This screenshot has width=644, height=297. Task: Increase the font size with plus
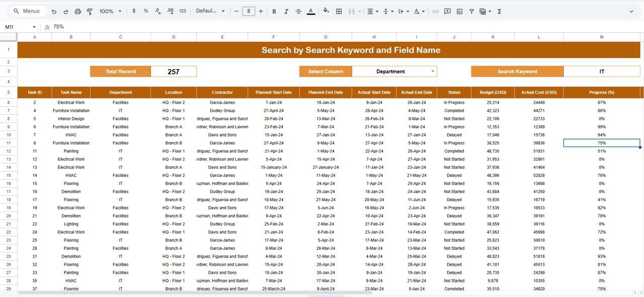tap(261, 11)
